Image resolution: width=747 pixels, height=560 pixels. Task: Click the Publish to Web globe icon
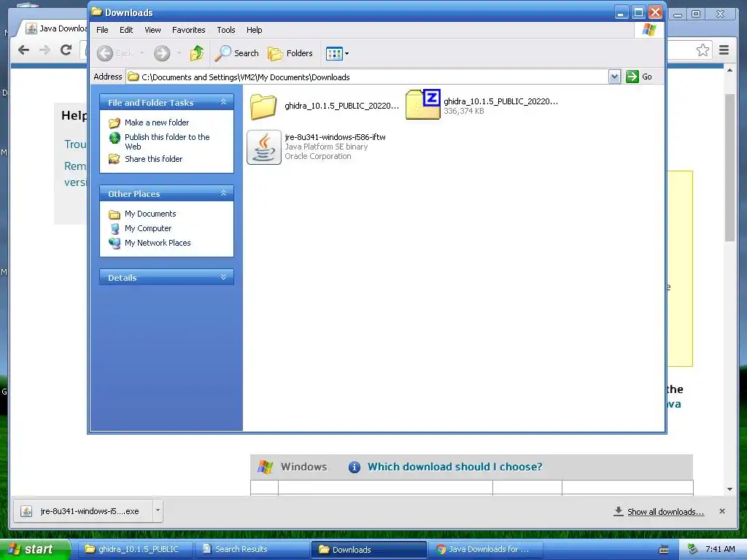point(115,138)
